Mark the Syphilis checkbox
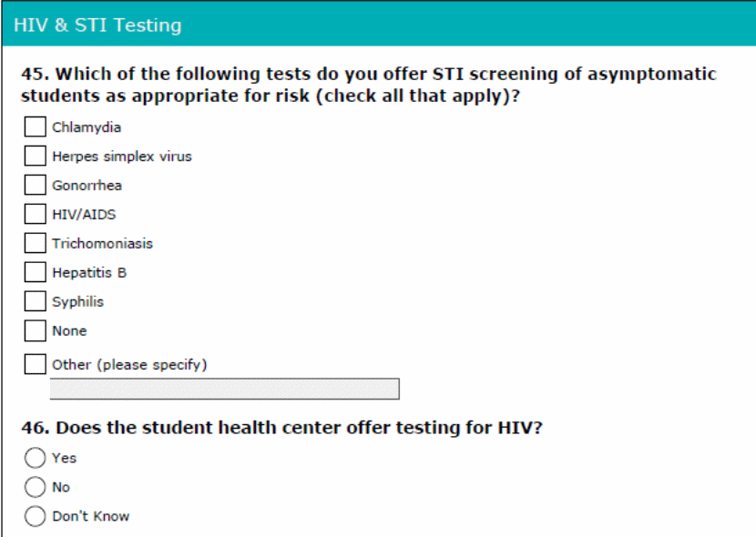756x537 pixels. [35, 301]
